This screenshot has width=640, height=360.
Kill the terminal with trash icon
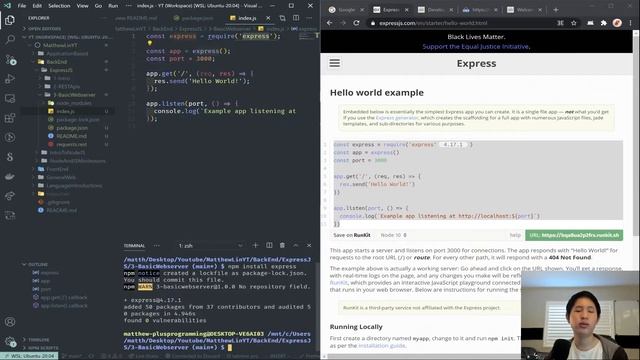[282, 245]
